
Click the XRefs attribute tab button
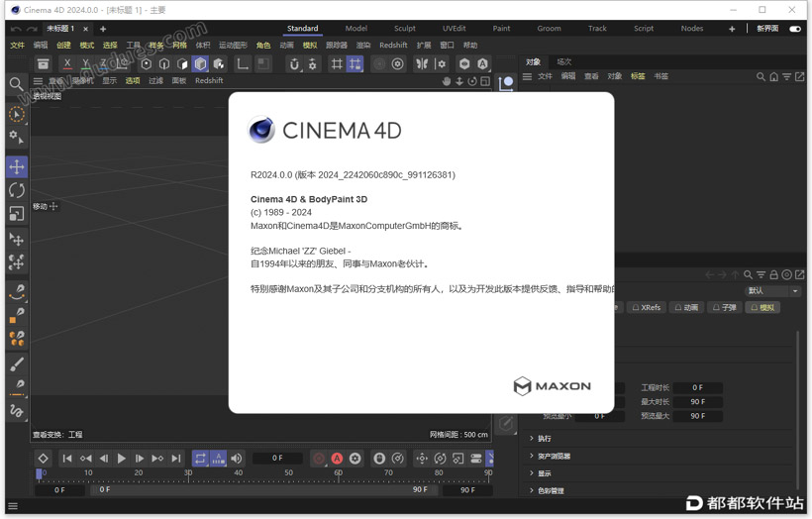point(647,308)
